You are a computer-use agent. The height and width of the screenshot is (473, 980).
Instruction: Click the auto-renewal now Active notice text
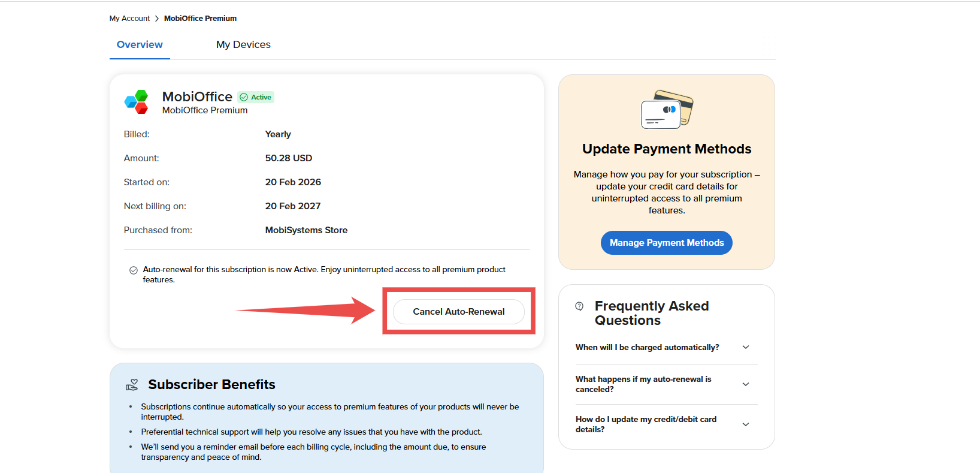324,275
